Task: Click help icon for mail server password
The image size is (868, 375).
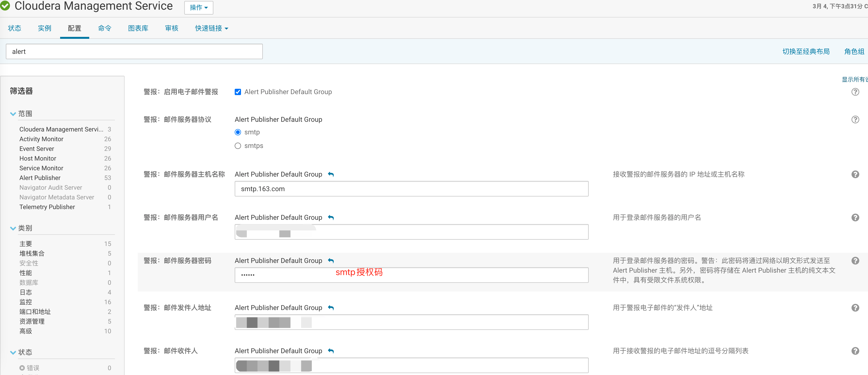Action: click(x=855, y=261)
